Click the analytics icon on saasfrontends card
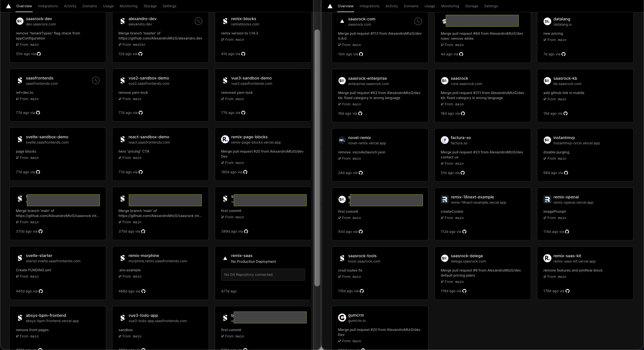The image size is (644, 350). tap(96, 80)
